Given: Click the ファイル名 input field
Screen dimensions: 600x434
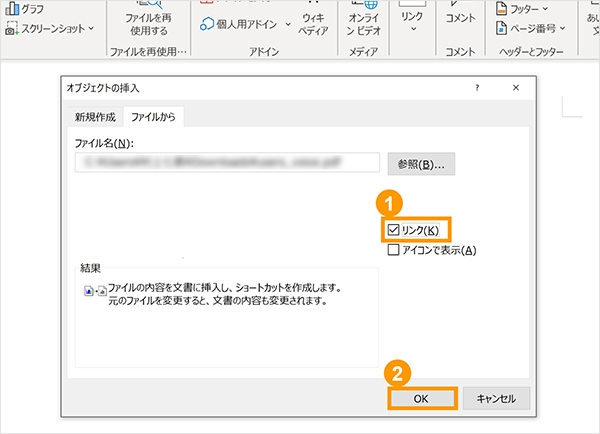Looking at the screenshot, I should pos(227,163).
